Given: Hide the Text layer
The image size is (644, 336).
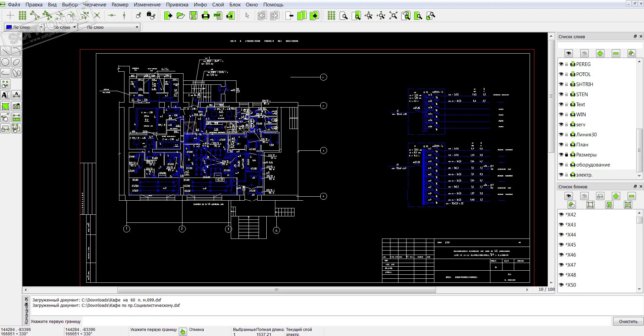Looking at the screenshot, I should (x=561, y=104).
